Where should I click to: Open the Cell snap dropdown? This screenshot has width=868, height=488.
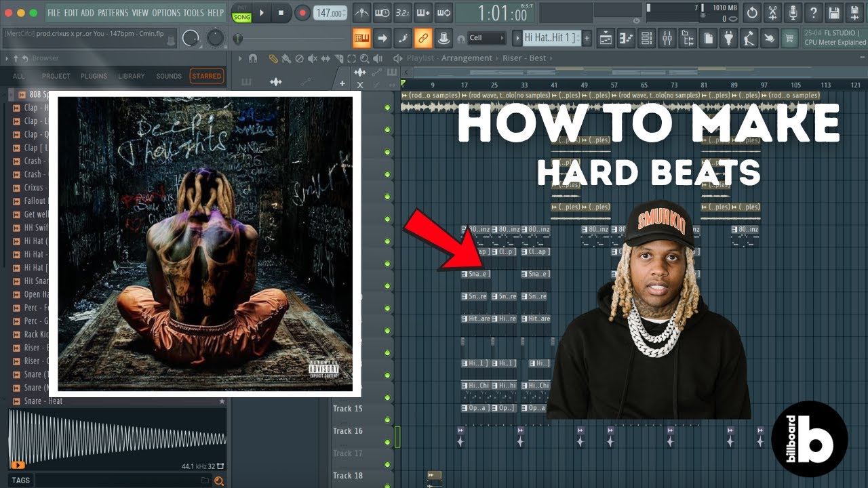tap(487, 38)
